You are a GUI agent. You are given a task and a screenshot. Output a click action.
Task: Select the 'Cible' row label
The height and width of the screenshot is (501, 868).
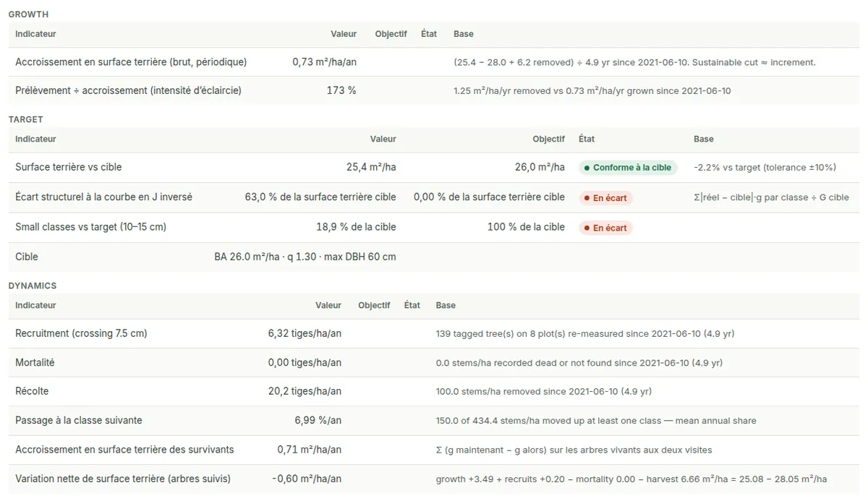[x=27, y=257]
